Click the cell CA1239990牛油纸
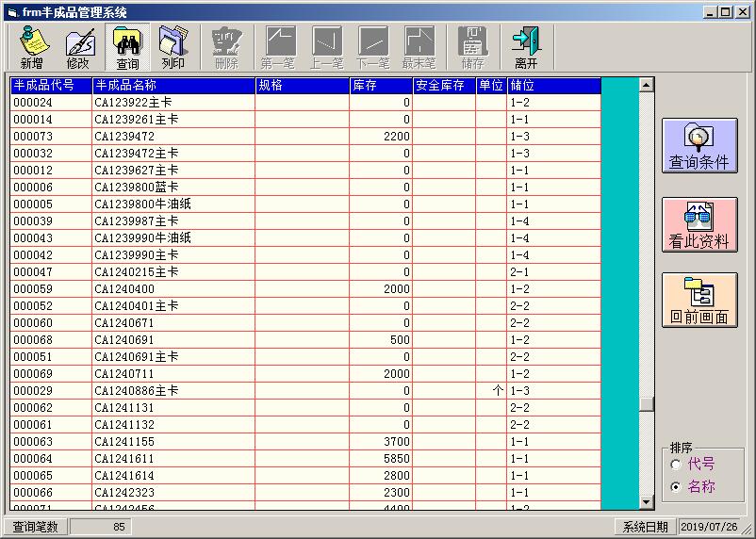The width and height of the screenshot is (756, 539). pos(173,238)
